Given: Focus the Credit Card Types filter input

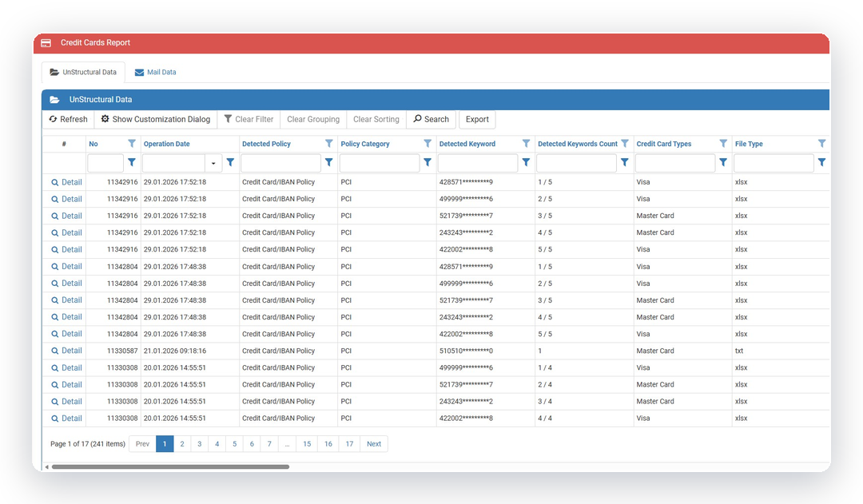Looking at the screenshot, I should pos(674,163).
